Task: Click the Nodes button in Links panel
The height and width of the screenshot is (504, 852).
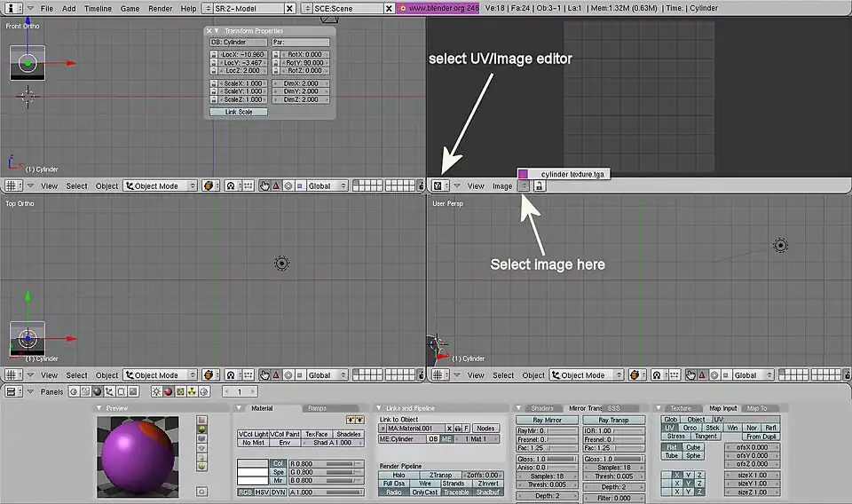Action: coord(485,429)
